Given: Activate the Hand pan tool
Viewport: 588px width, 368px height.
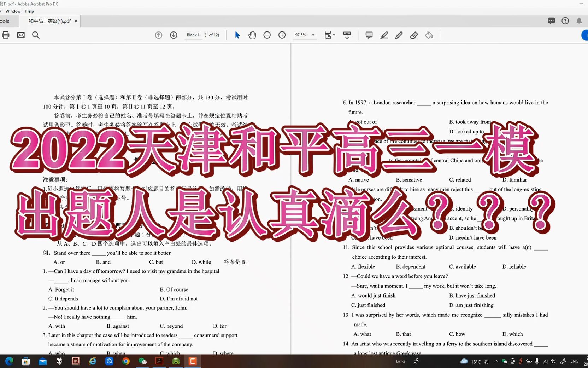Looking at the screenshot, I should pyautogui.click(x=252, y=35).
